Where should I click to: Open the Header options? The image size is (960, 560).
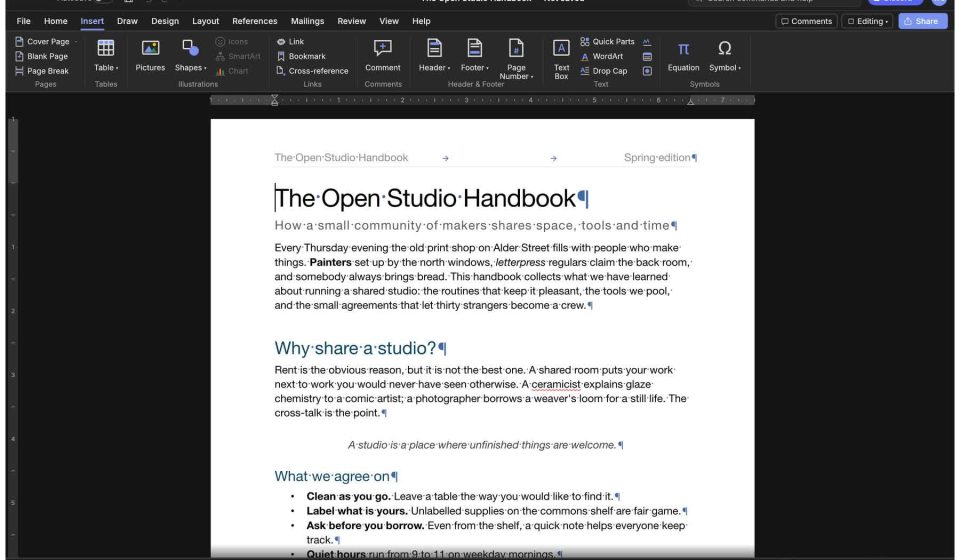tap(434, 55)
